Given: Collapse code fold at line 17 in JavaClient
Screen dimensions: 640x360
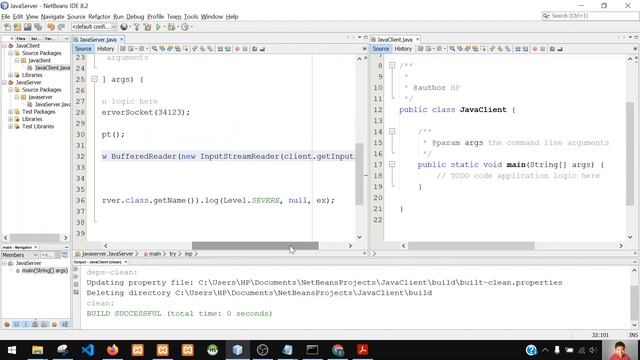Looking at the screenshot, I should click(392, 164).
